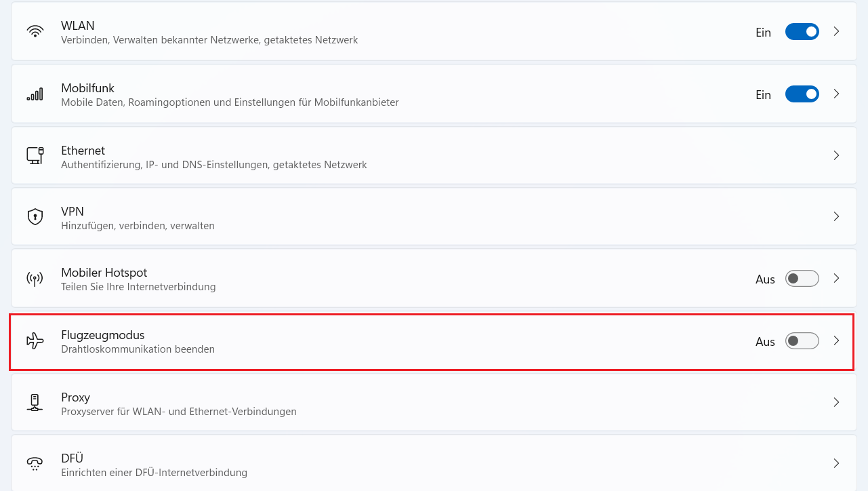Open the DFÜ settings entry title
868x491 pixels.
[72, 458]
